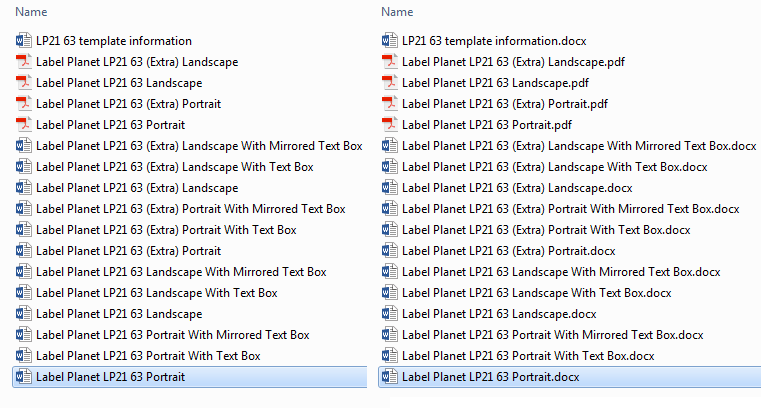The image size is (761, 408).
Task: Sort left file list by Name header
Action: tap(31, 12)
